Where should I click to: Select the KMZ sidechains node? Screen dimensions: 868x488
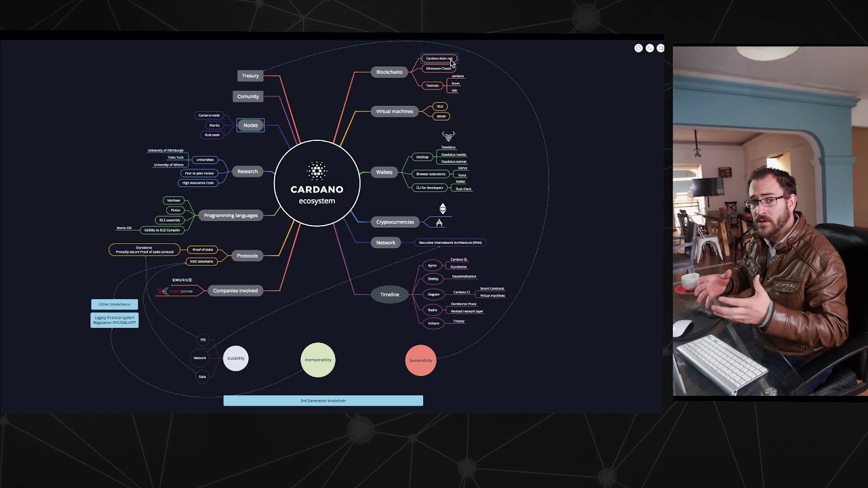pyautogui.click(x=201, y=261)
